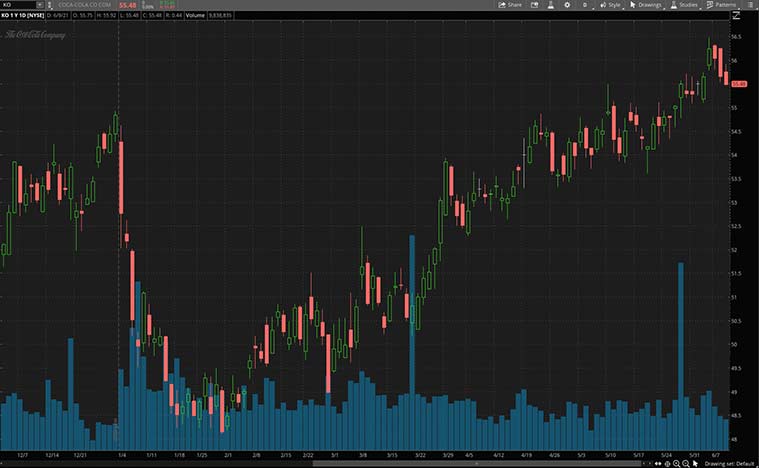Screen dimensions: 759x468
Task: Expand the KO symbol dropdown arrow
Action: (x=39, y=5)
